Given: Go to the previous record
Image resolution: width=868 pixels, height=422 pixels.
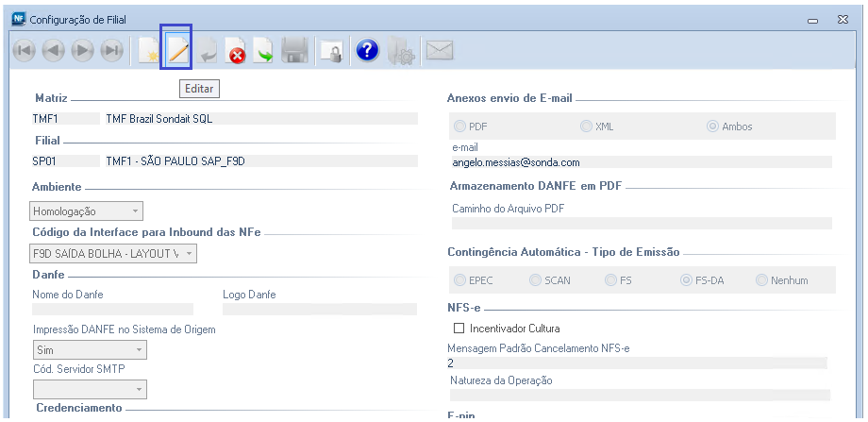Looking at the screenshot, I should [53, 51].
